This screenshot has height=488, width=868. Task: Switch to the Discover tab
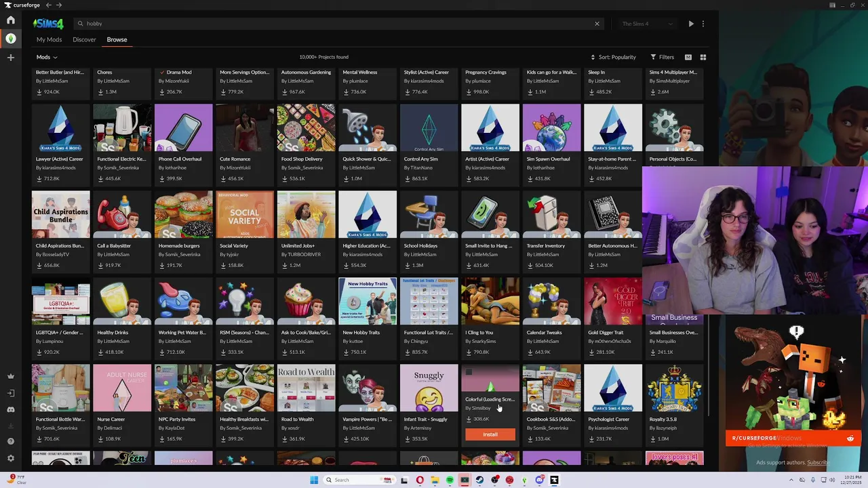(x=84, y=39)
